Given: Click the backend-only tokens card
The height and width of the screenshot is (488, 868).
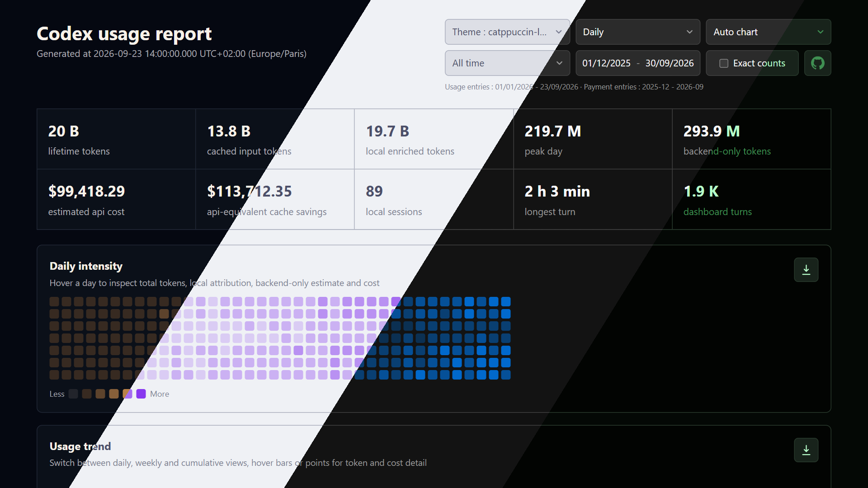Looking at the screenshot, I should point(751,139).
